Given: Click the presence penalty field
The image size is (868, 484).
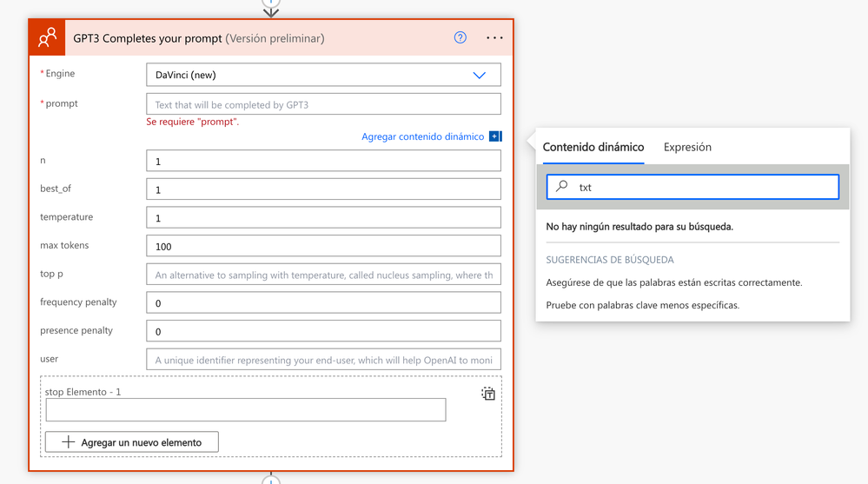Looking at the screenshot, I should 323,330.
